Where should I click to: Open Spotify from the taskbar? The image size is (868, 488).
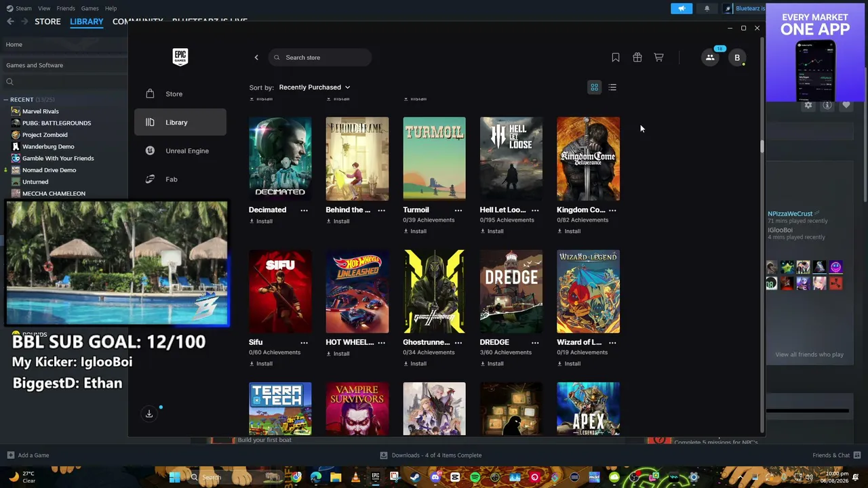(x=475, y=477)
